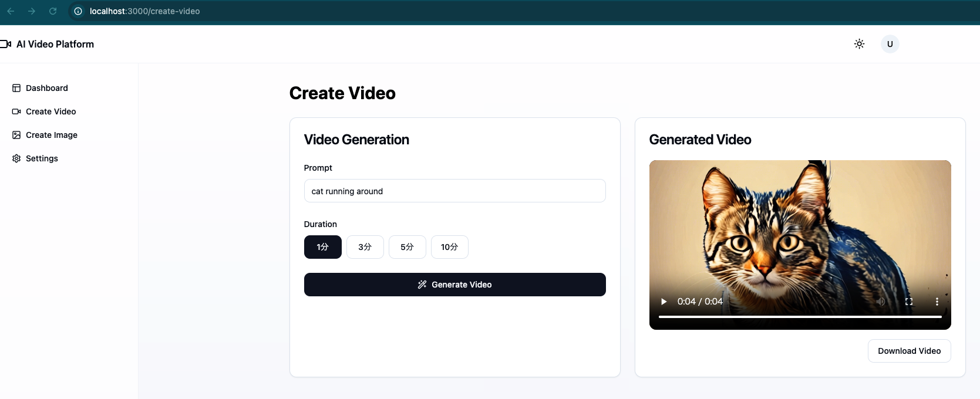Image resolution: width=980 pixels, height=399 pixels.
Task: Click the Generated Video card title
Action: pos(700,140)
